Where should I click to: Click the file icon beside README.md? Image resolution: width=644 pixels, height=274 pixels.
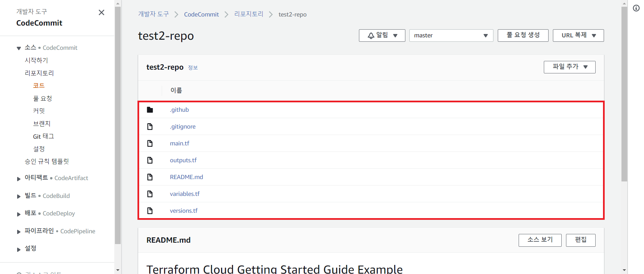(x=150, y=177)
